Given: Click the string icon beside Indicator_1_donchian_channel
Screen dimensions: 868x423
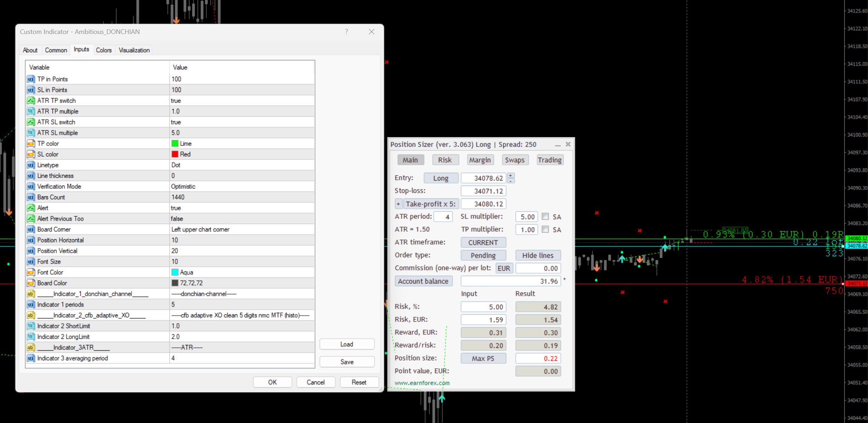Looking at the screenshot, I should 31,294.
